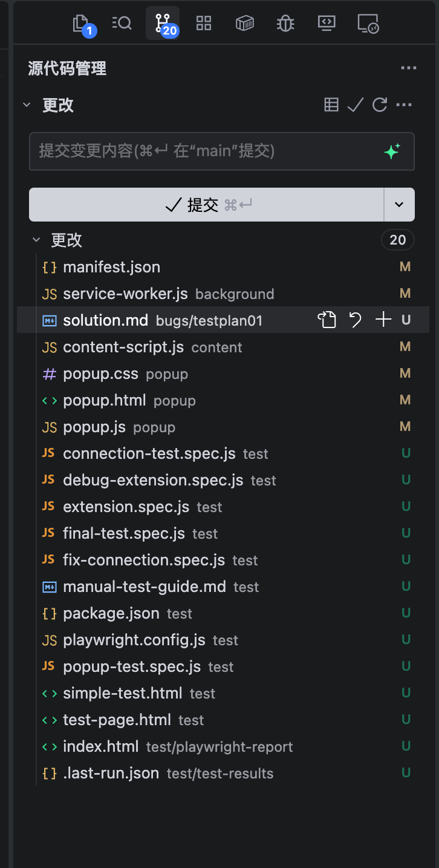Collapse the top 更改 repository section
Screen dimensions: 439x868
pos(27,105)
